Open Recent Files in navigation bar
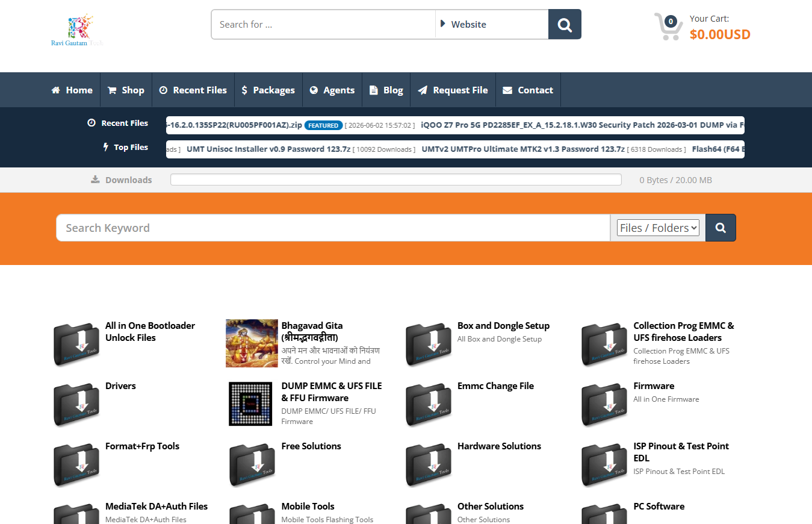Screen dimensions: 812x524 tap(193, 90)
